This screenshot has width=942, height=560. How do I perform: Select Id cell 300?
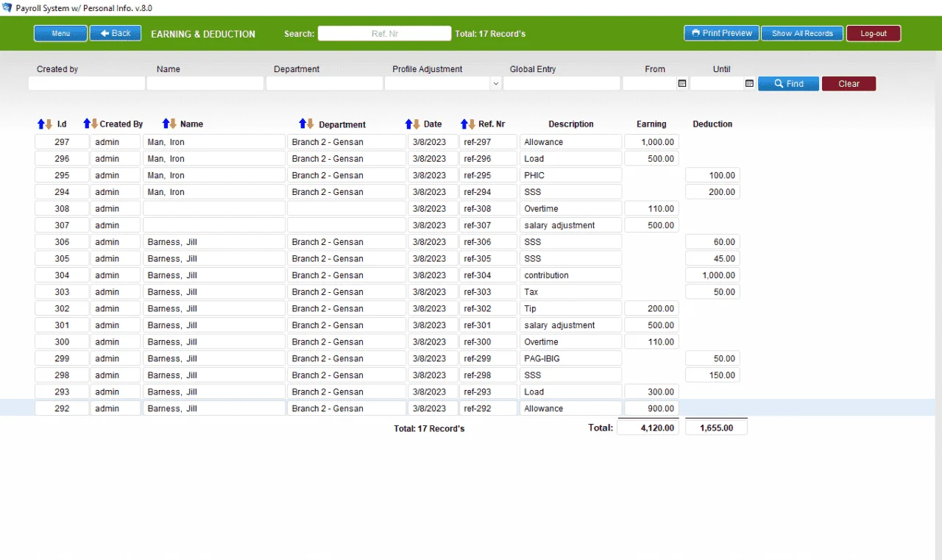[x=62, y=342]
